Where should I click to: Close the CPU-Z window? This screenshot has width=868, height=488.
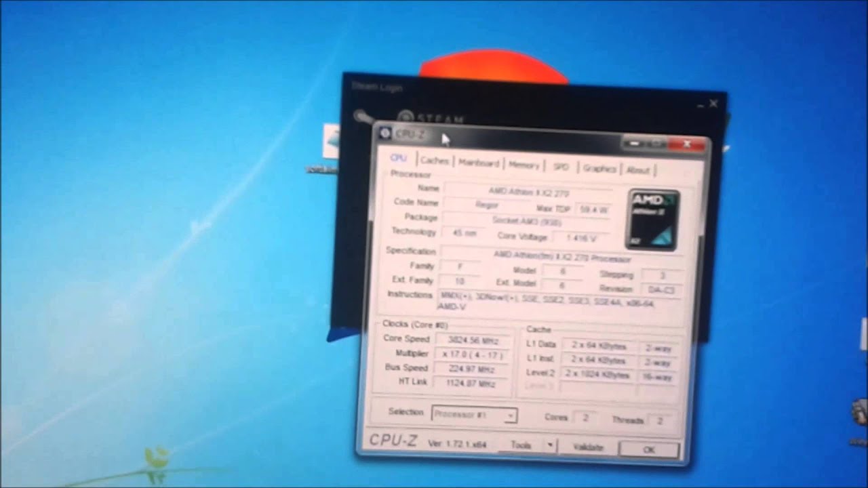(x=686, y=144)
